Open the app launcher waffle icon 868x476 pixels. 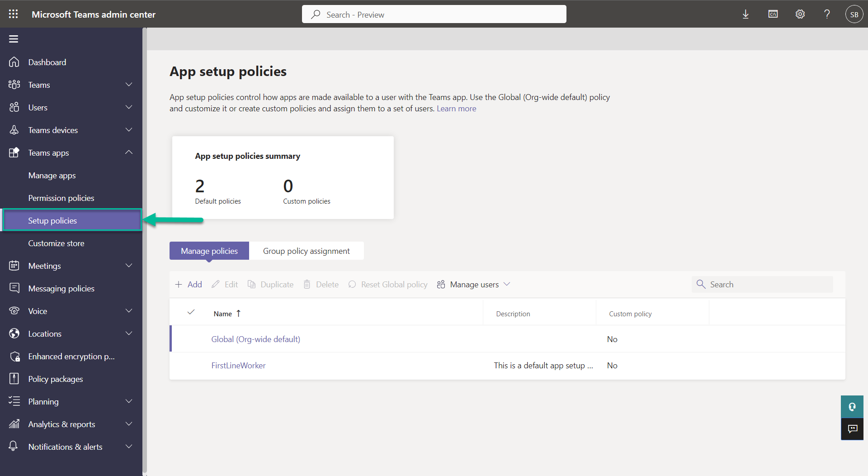(14, 14)
